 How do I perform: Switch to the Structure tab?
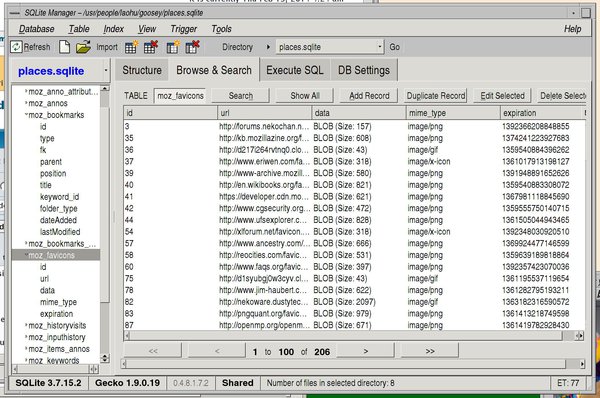(142, 70)
